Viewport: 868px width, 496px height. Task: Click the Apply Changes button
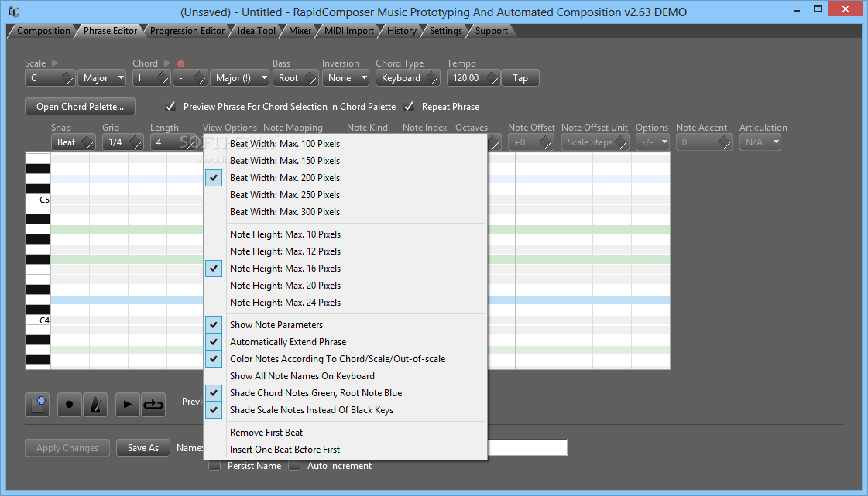[x=67, y=448]
